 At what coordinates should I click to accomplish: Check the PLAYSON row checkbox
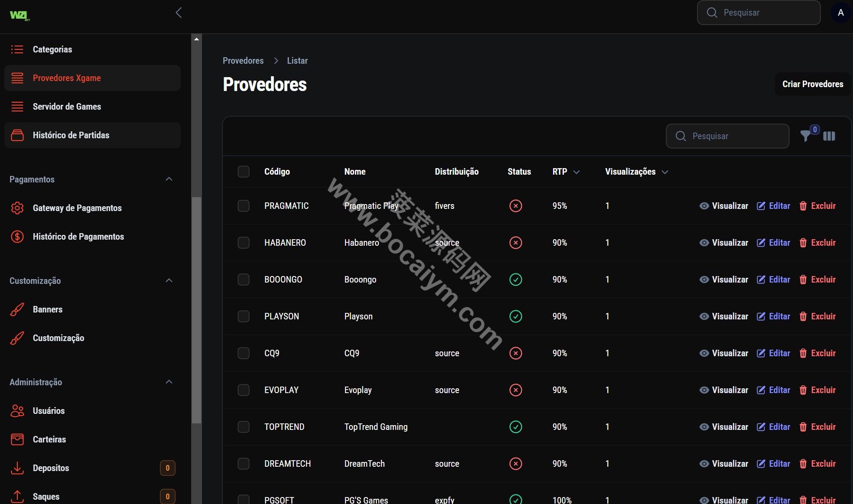tap(244, 316)
